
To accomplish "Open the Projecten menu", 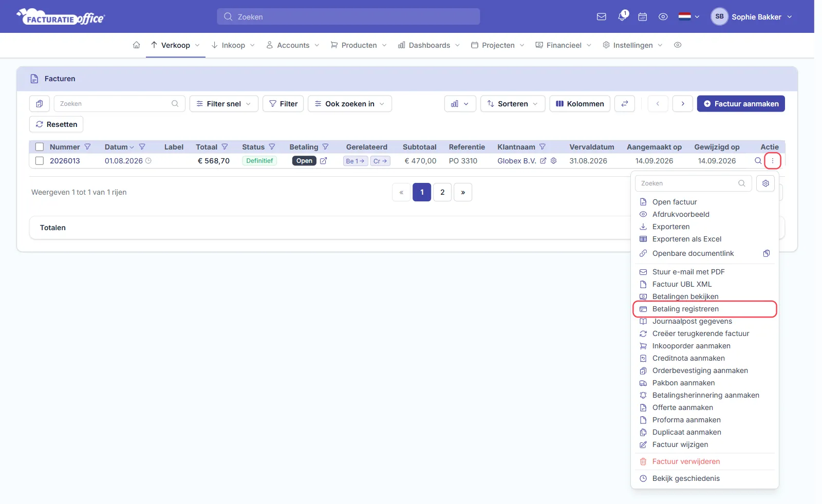I will (498, 45).
